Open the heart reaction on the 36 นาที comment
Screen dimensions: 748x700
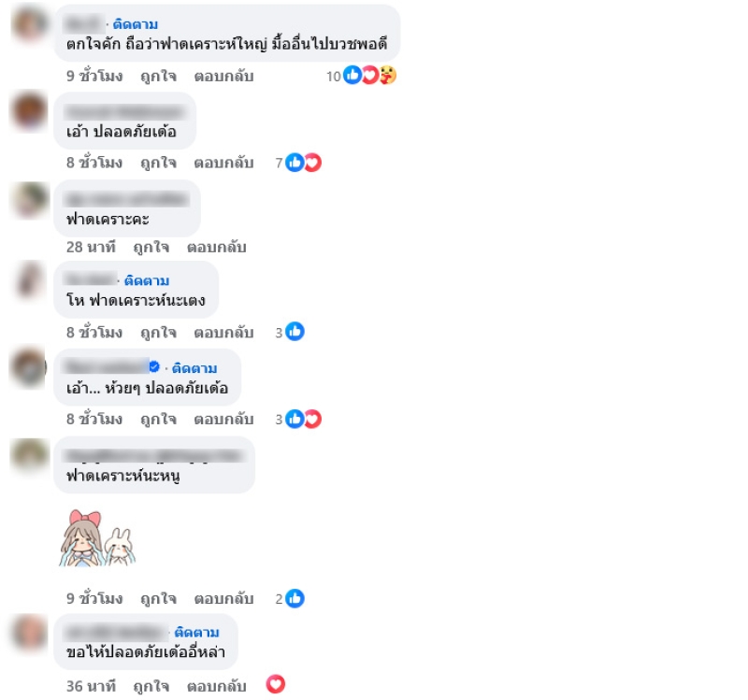click(275, 684)
